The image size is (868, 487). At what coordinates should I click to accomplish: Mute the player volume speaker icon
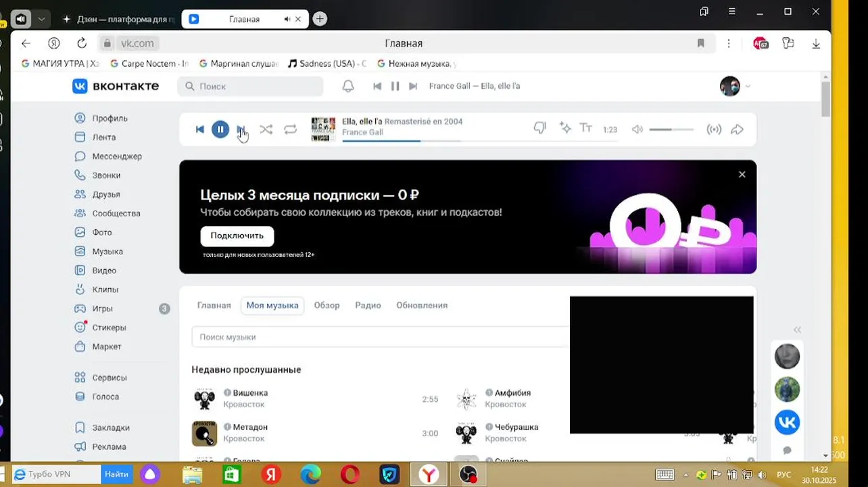click(x=637, y=129)
